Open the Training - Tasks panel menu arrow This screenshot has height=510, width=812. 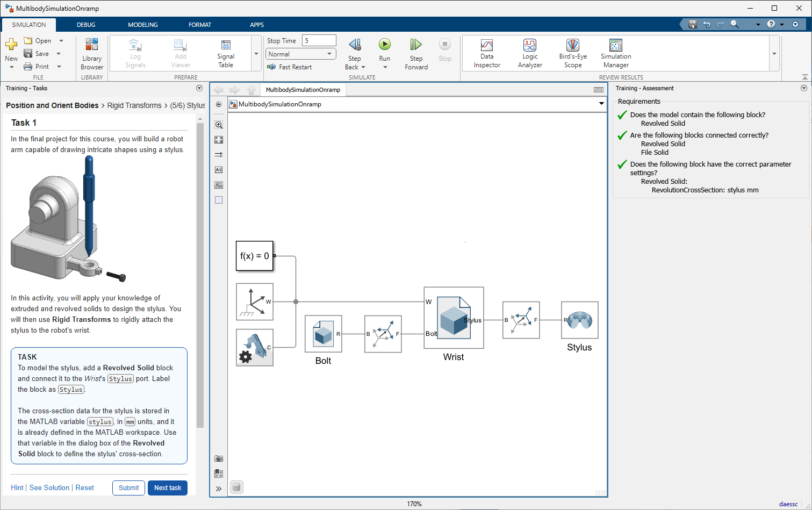point(199,88)
